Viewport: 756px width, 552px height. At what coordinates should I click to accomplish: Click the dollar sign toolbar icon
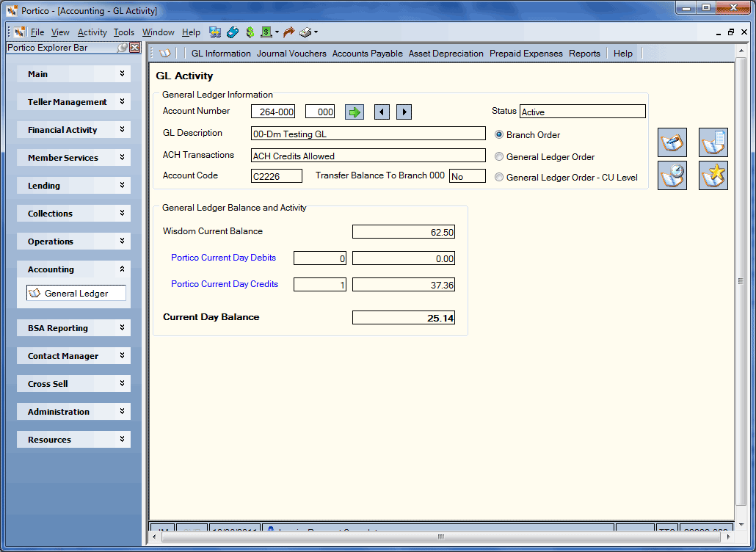point(250,32)
